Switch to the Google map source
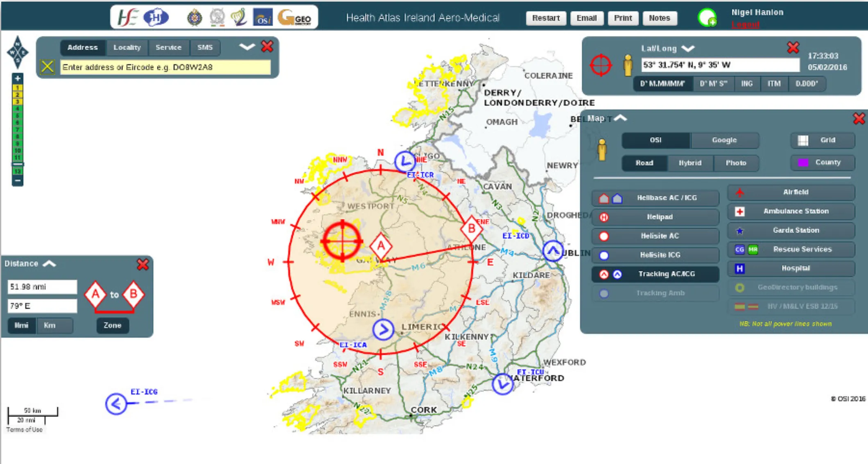This screenshot has width=868, height=464. [724, 140]
